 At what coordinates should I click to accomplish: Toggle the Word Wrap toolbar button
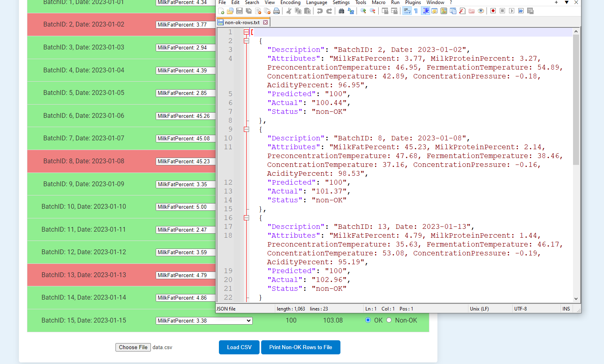(x=407, y=11)
